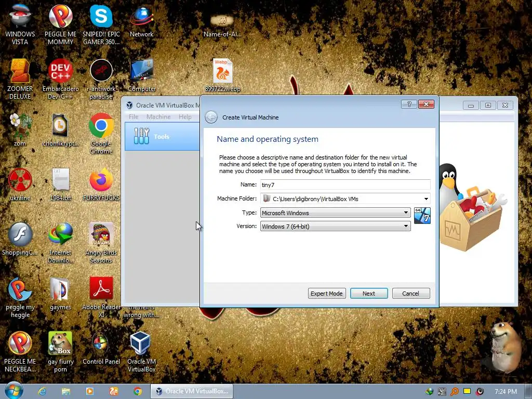
Task: Click the Name input field containing tiny7
Action: 345,184
